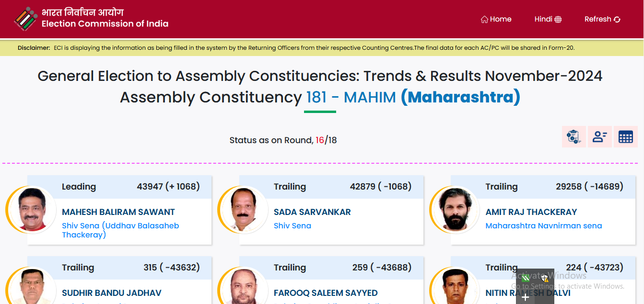The image size is (644, 304).
Task: Select the MAHESH BALIRAM SAWANT name
Action: click(x=118, y=212)
